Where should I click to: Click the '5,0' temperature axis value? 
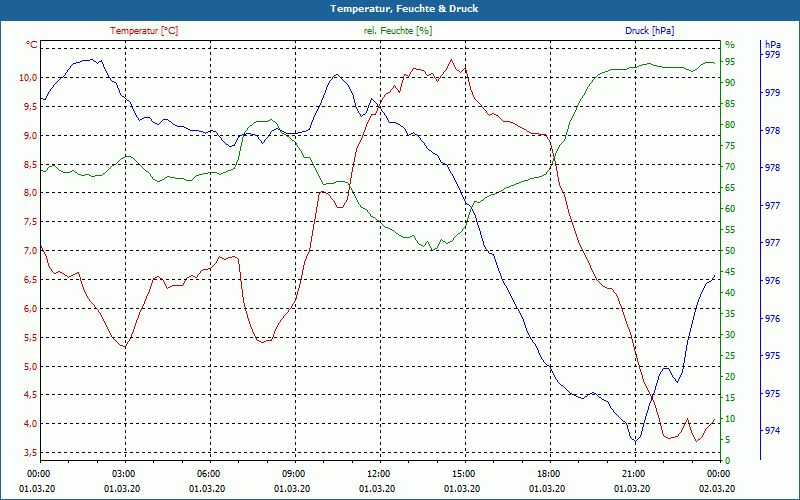31,366
